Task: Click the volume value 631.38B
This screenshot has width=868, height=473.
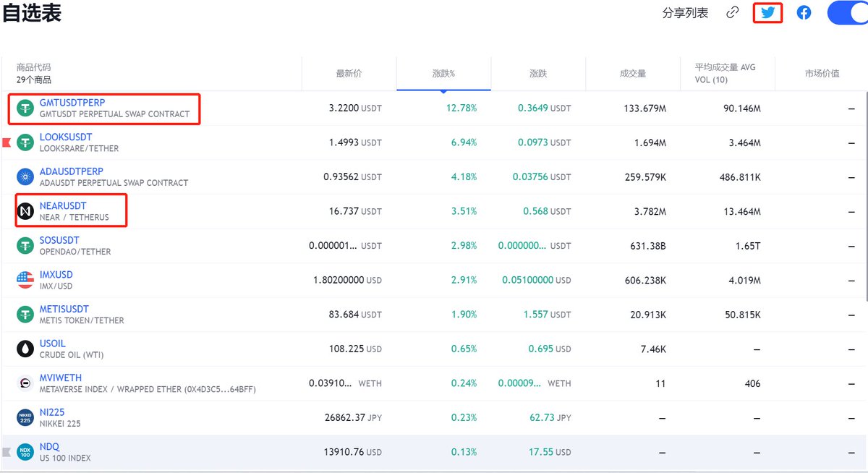Action: pyautogui.click(x=648, y=246)
